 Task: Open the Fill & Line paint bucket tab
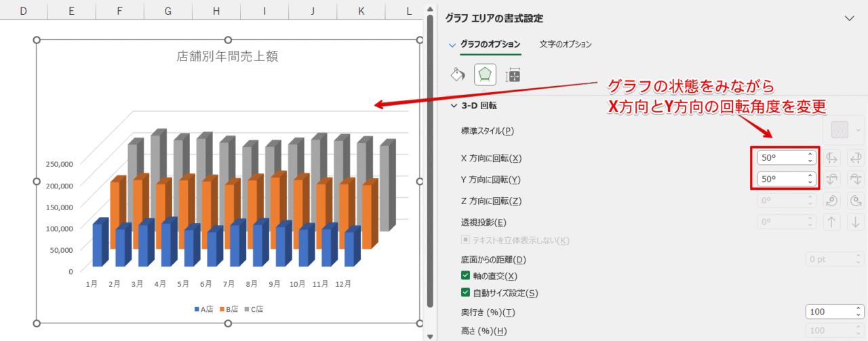click(458, 74)
